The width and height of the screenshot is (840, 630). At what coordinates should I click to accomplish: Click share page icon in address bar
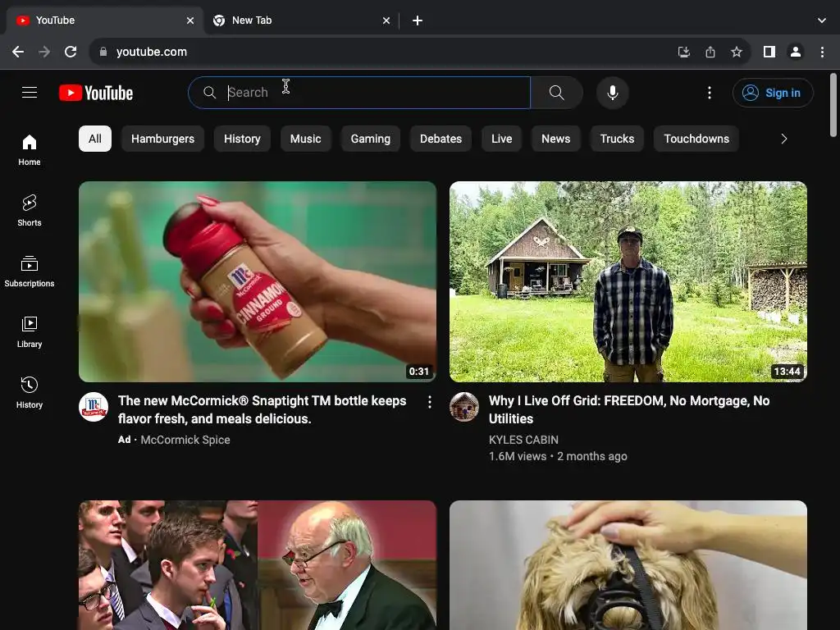710,52
